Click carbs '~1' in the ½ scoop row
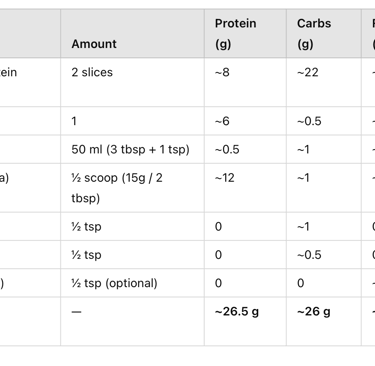Screen dimensions: 375x366 coord(303,178)
